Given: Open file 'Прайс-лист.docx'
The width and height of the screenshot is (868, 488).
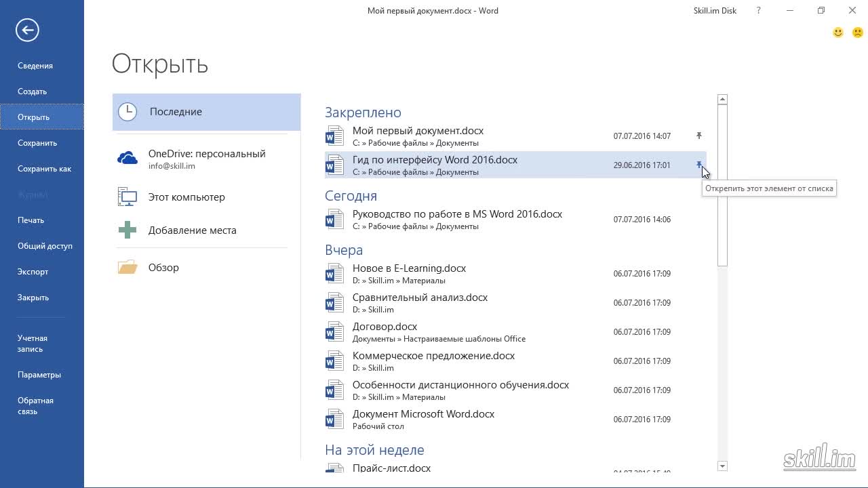Looking at the screenshot, I should point(515,468).
